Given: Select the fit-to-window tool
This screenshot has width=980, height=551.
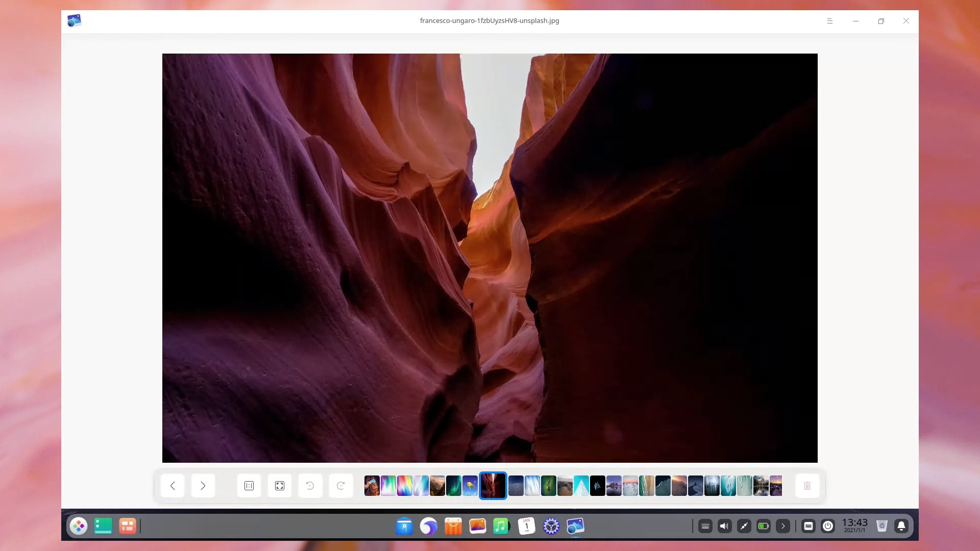Looking at the screenshot, I should pos(279,485).
